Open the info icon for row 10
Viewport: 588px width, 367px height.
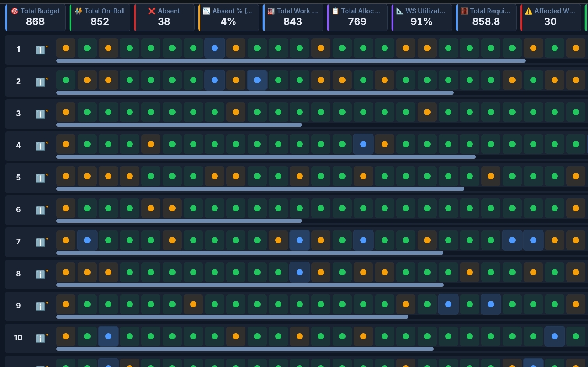click(x=40, y=338)
